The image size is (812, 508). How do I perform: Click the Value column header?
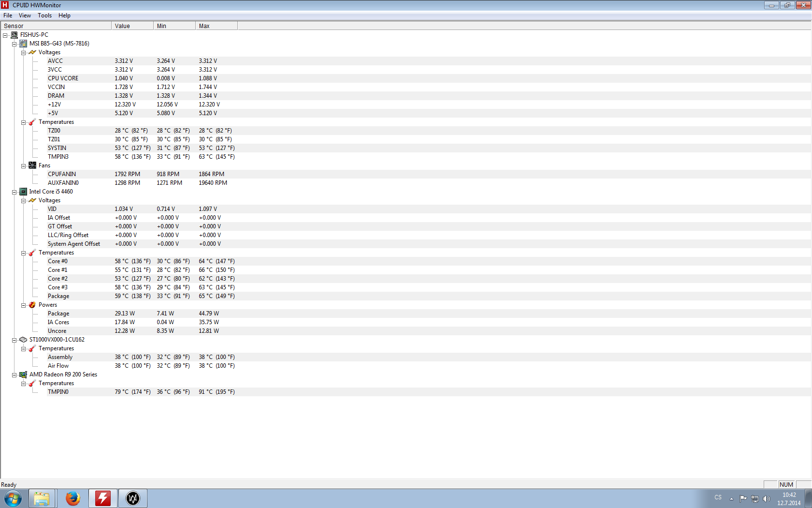(132, 26)
